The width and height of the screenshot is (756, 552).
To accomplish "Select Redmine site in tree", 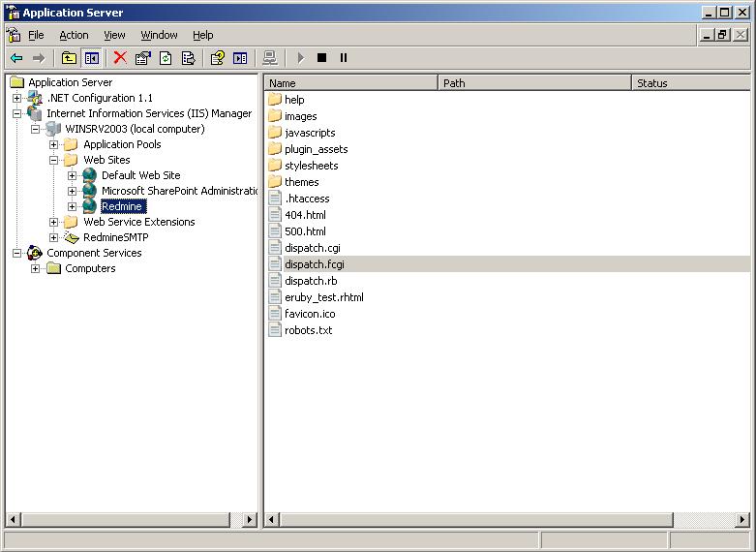I will coord(122,206).
